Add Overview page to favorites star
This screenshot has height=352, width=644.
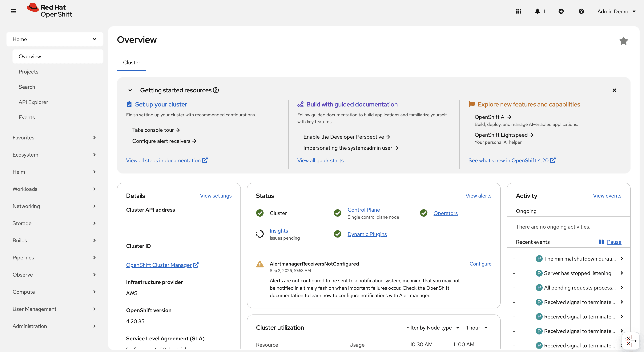pos(623,41)
